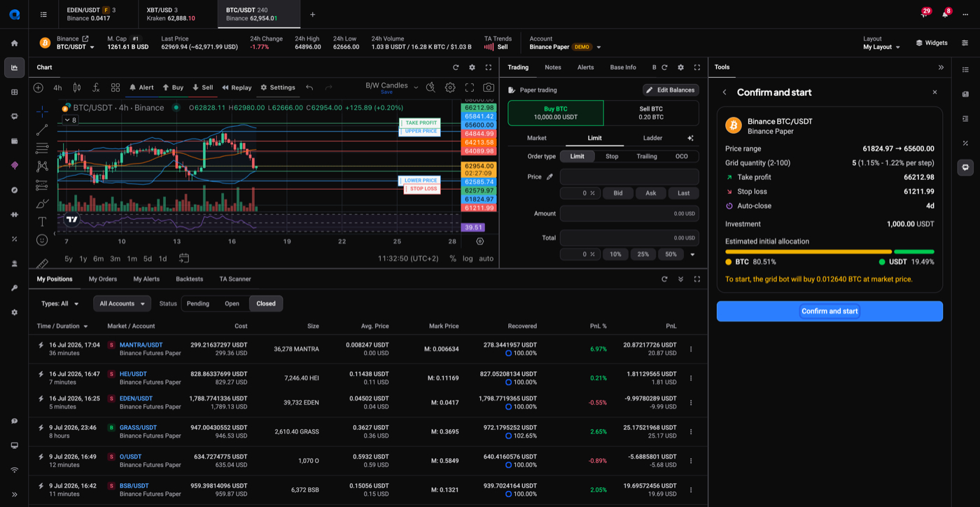980x507 pixels.
Task: Open Chart panel gear settings
Action: [x=472, y=67]
